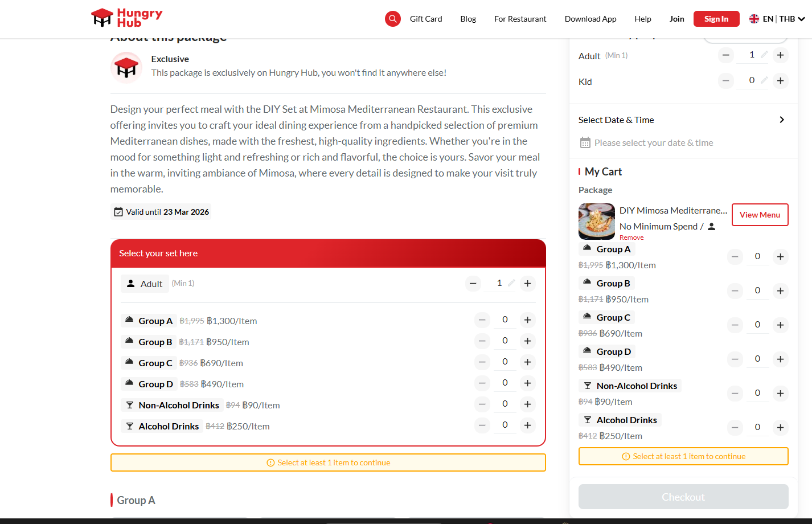Image resolution: width=812 pixels, height=524 pixels.
Task: Add one Group B item in set selector
Action: coord(527,341)
